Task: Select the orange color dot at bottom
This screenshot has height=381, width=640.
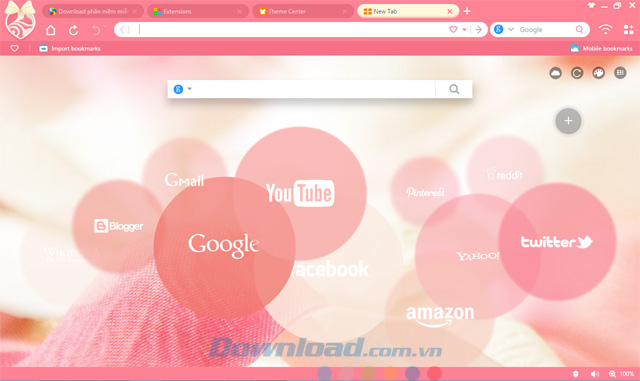Action: [390, 373]
